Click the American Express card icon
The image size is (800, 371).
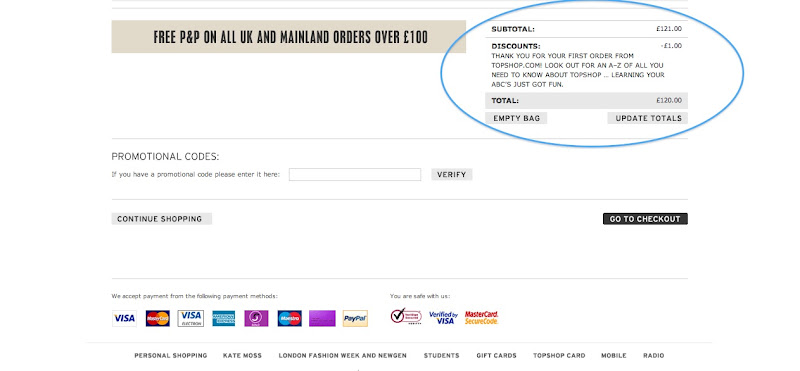[x=224, y=318]
